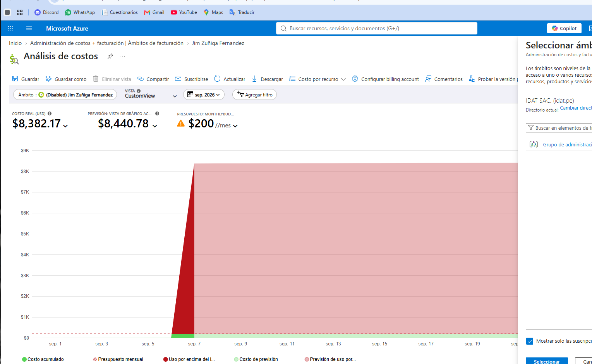Image resolution: width=592 pixels, height=364 pixels.
Task: Click Suscribirse in the toolbar
Action: coord(191,79)
